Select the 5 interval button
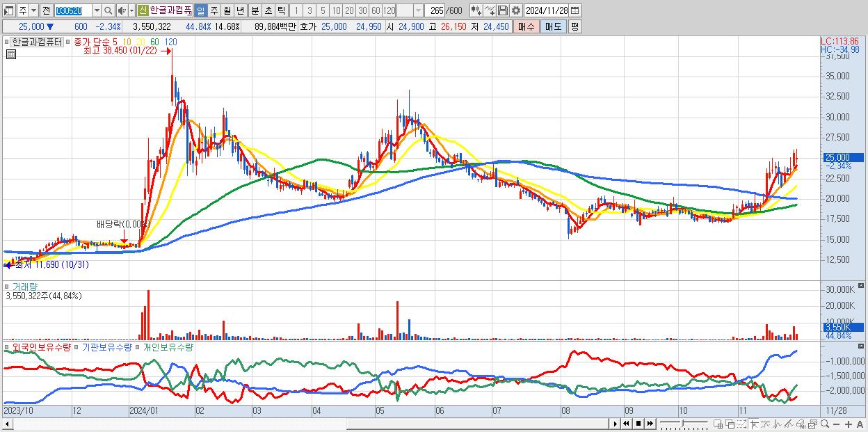 click(x=322, y=10)
